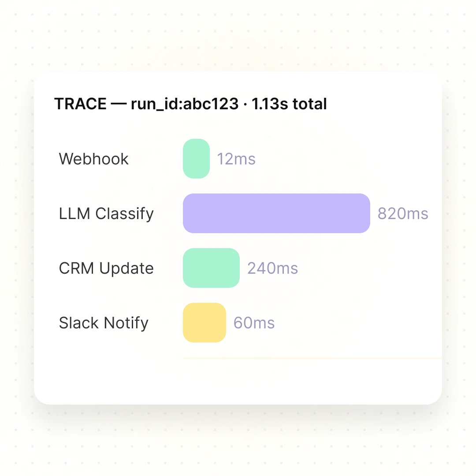Screen dimensions: 476x476
Task: Open the CRM Update step label
Action: (106, 268)
